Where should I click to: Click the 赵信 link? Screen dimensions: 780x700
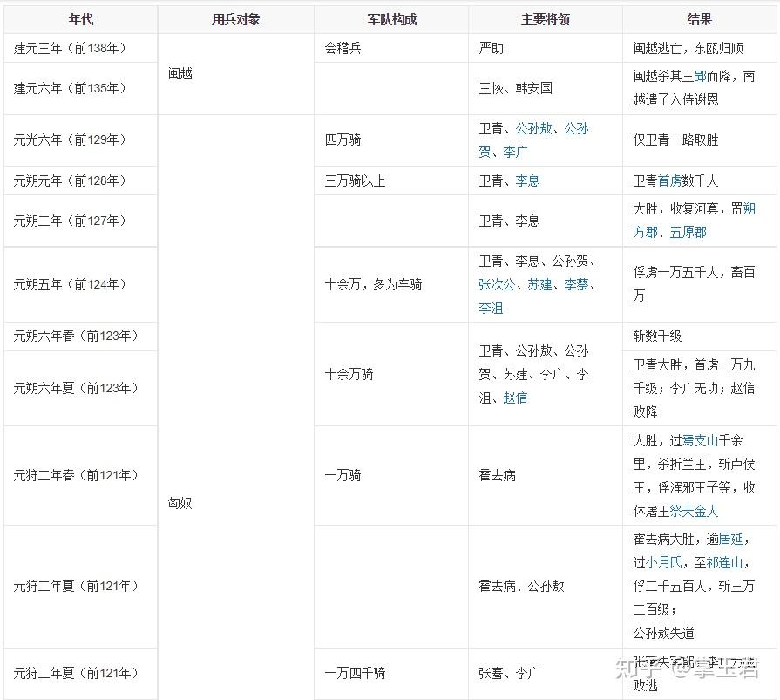(x=515, y=398)
